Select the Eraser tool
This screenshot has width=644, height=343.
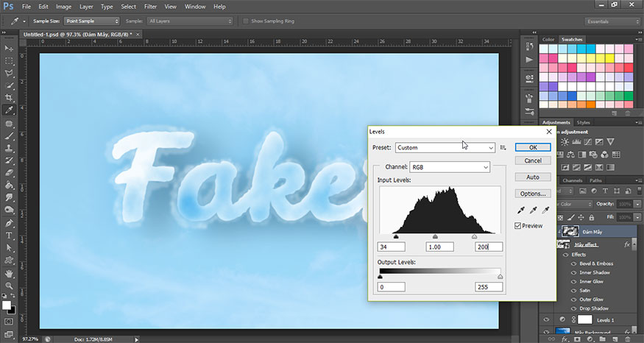(x=9, y=173)
